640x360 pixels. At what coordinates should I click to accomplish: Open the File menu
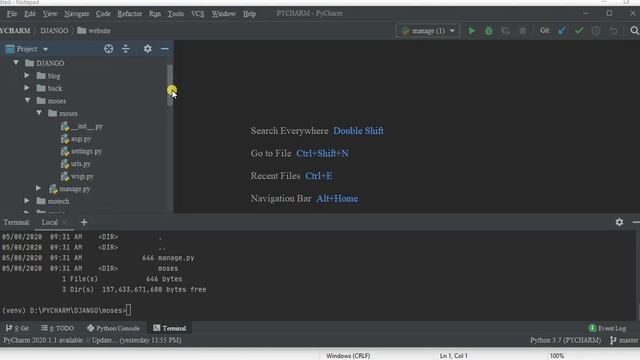tap(12, 13)
